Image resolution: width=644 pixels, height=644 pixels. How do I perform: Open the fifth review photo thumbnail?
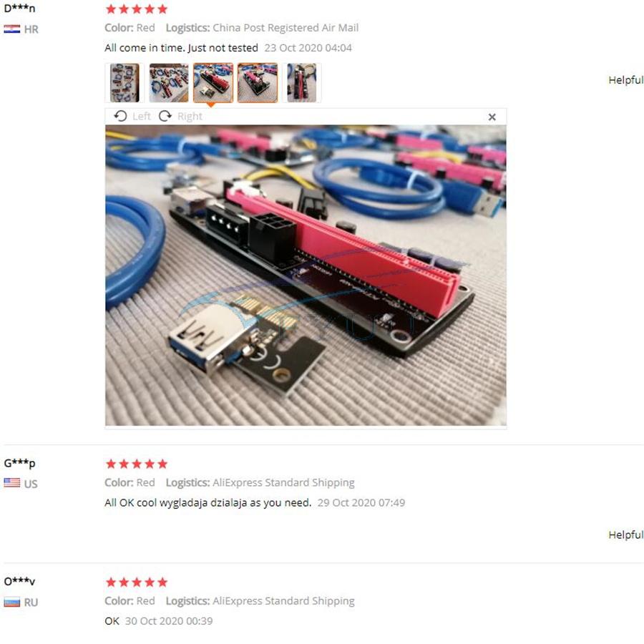pyautogui.click(x=301, y=82)
